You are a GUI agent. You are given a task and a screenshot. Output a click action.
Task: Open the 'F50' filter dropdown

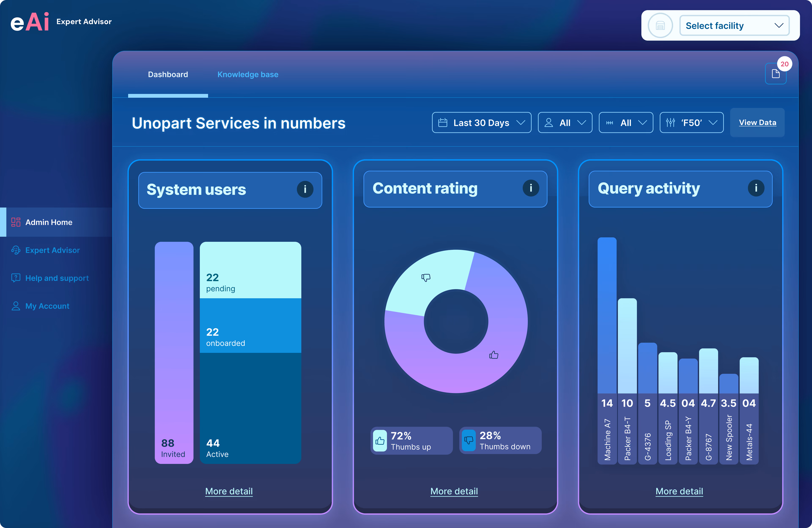click(x=691, y=122)
